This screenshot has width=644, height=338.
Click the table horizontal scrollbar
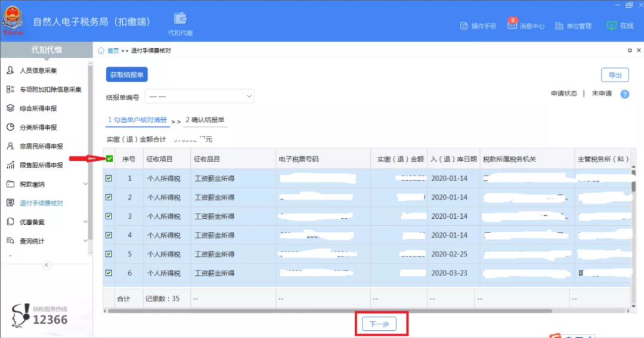[x=330, y=311]
